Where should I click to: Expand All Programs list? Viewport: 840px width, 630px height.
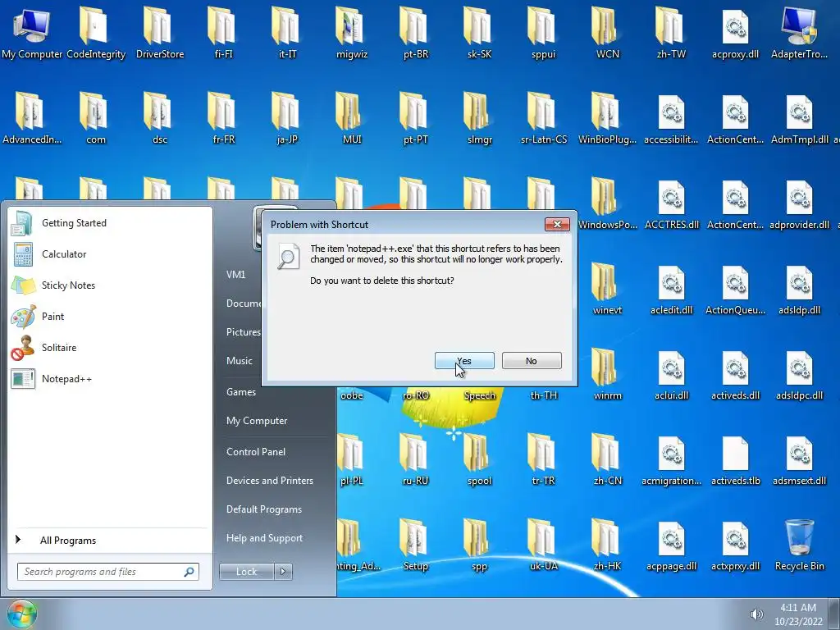point(110,540)
